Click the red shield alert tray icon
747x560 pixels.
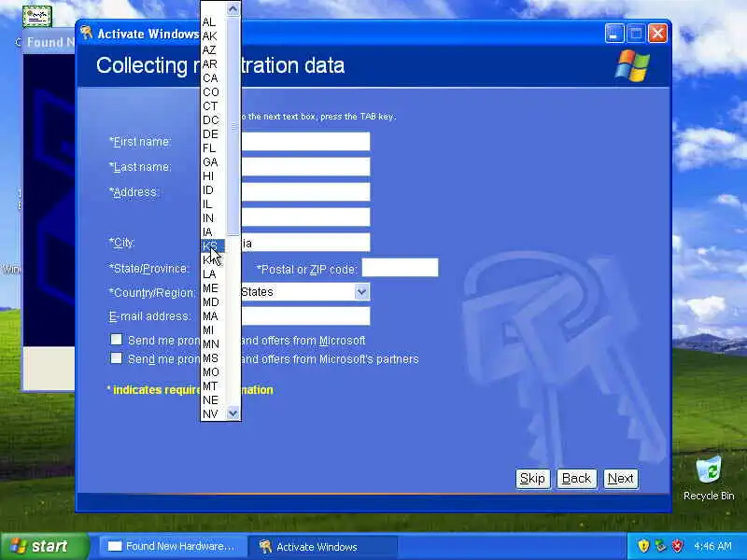tap(677, 546)
